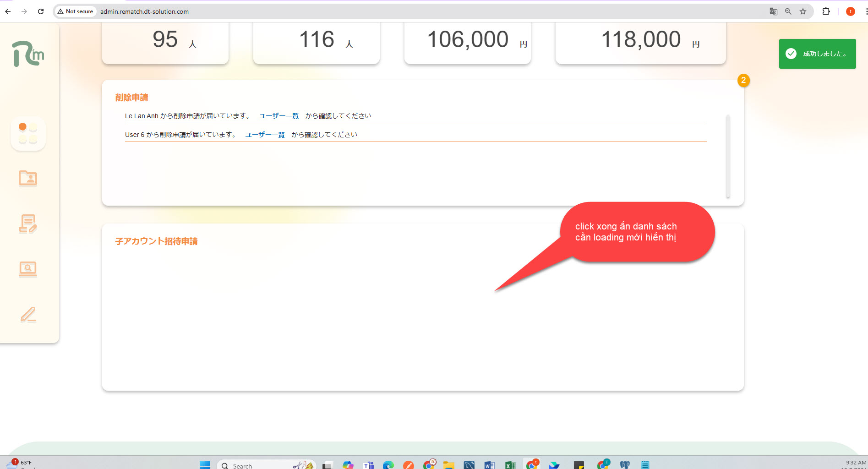Click the deletion request list scrollbar
868x469 pixels.
point(728,156)
